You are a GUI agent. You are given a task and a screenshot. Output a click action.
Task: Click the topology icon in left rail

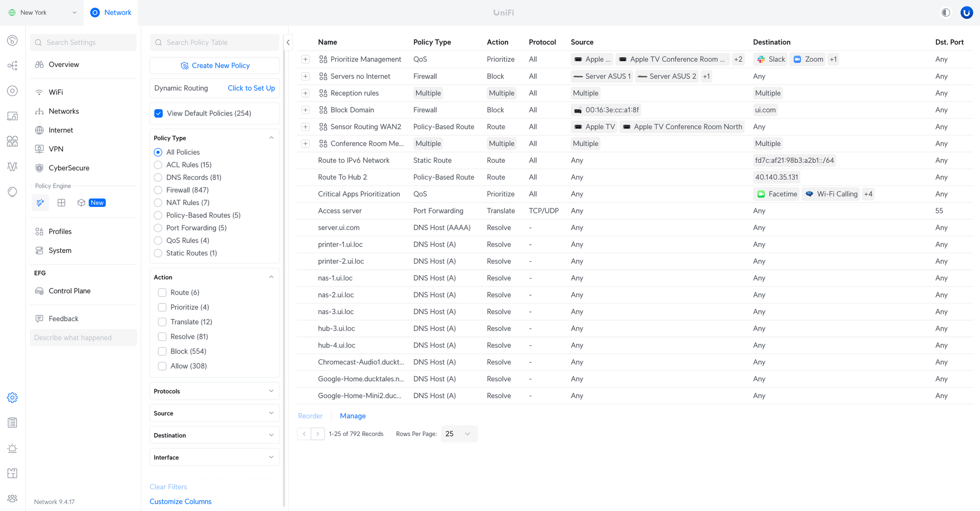point(12,66)
